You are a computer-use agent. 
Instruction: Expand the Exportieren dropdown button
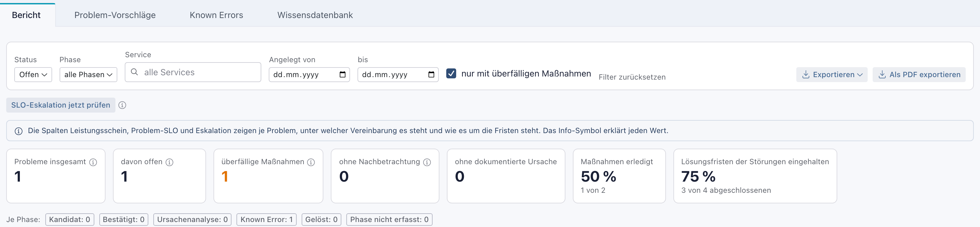832,74
